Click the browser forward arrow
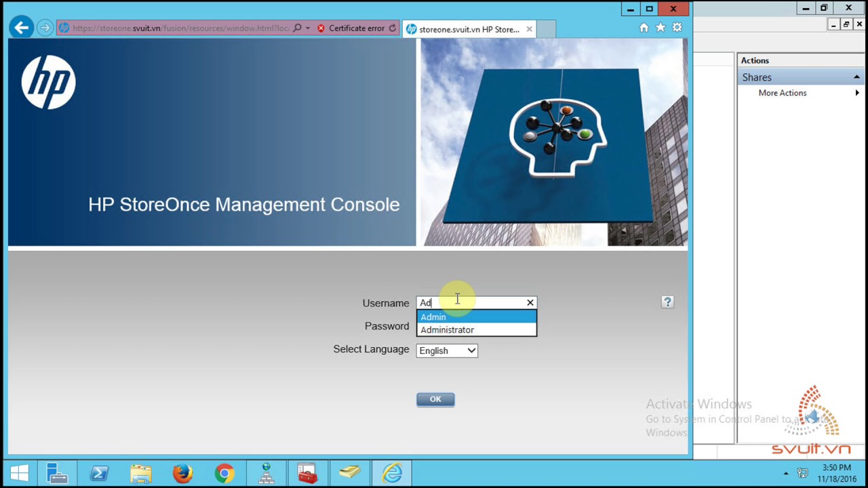The width and height of the screenshot is (868, 488). (x=45, y=28)
